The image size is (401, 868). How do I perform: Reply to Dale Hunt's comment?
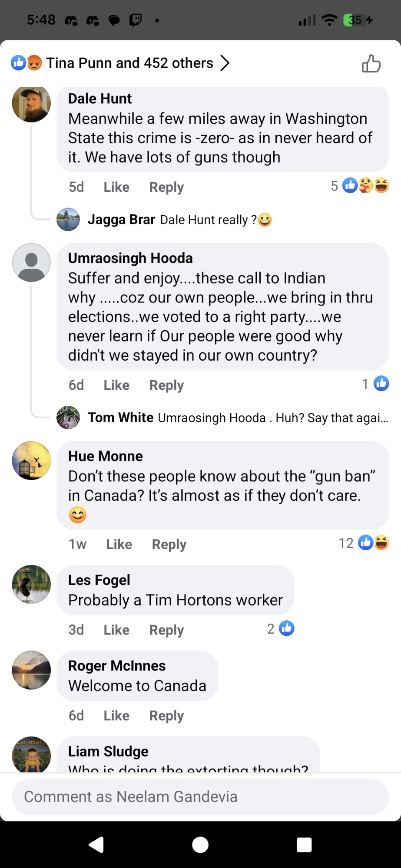click(166, 187)
